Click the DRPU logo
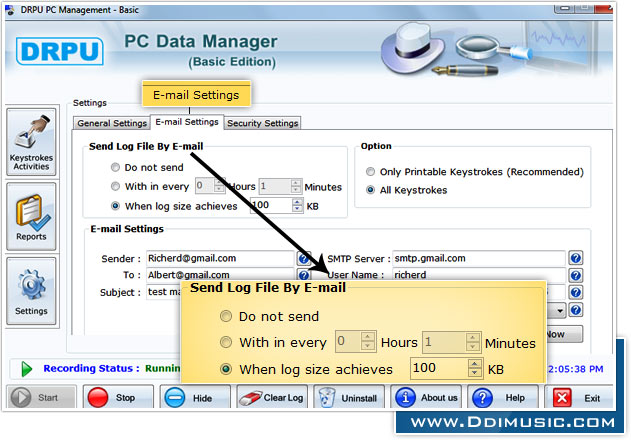631x440 pixels. point(60,51)
